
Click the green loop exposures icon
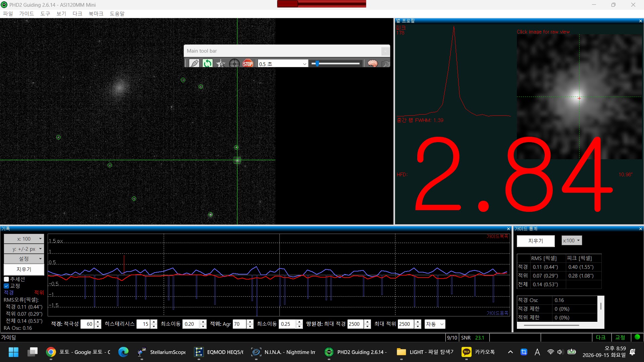point(207,63)
